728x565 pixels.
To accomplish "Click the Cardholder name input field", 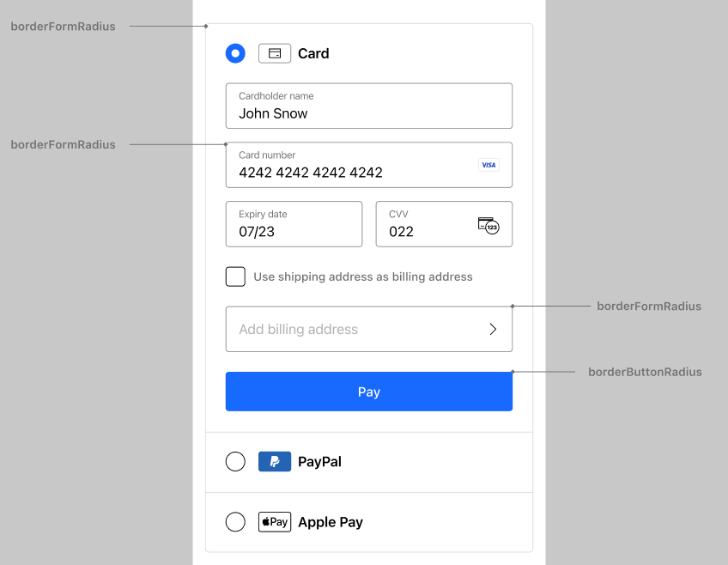I will tap(369, 106).
